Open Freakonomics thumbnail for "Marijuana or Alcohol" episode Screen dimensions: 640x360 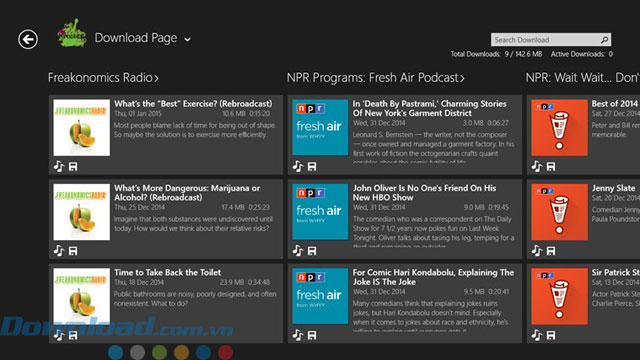[82, 212]
